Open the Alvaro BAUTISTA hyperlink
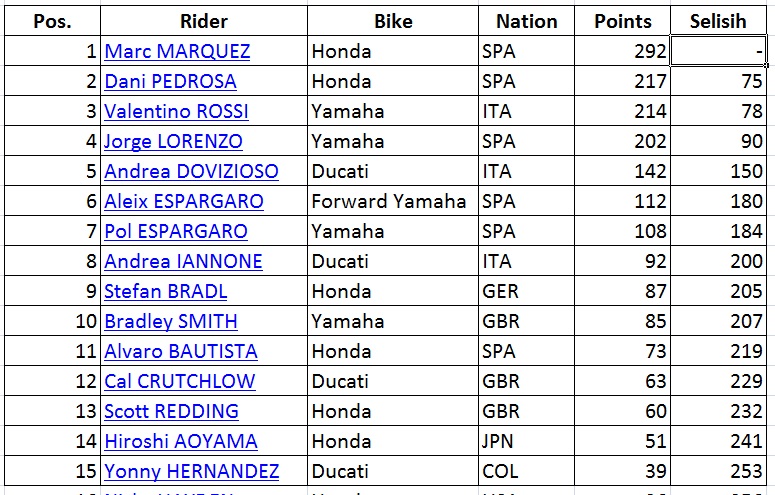The image size is (775, 495). coord(181,352)
